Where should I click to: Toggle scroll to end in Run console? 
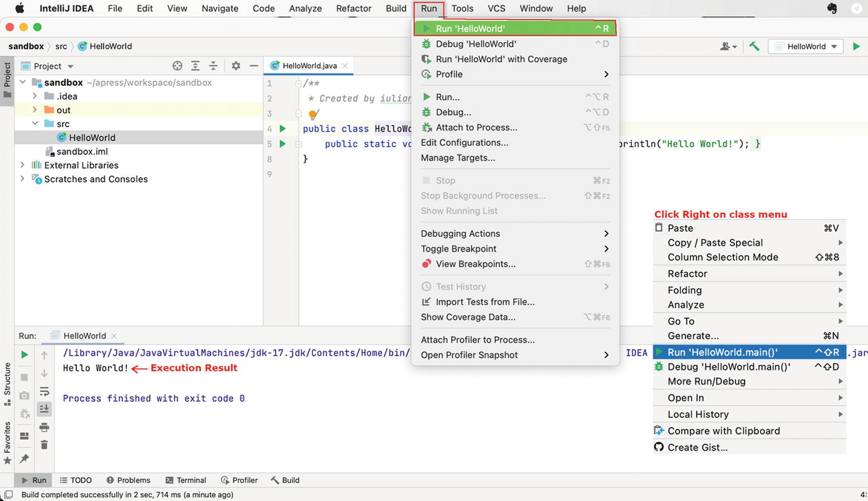44,409
